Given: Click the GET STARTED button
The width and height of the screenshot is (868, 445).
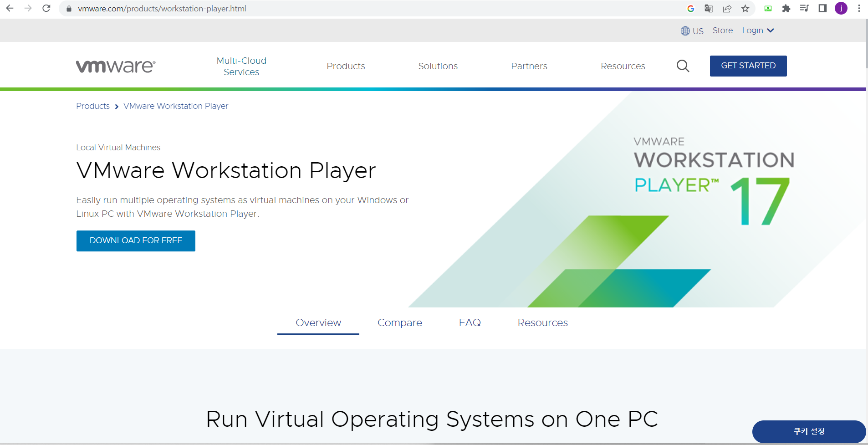Looking at the screenshot, I should [748, 66].
